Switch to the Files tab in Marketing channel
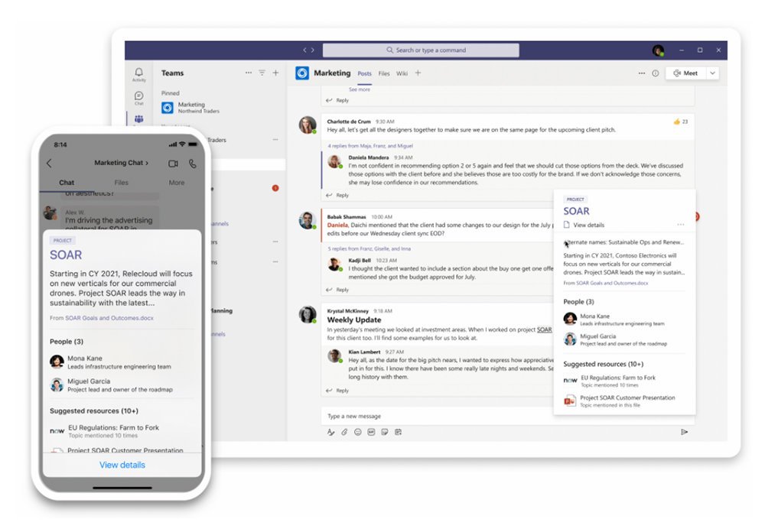 click(384, 73)
